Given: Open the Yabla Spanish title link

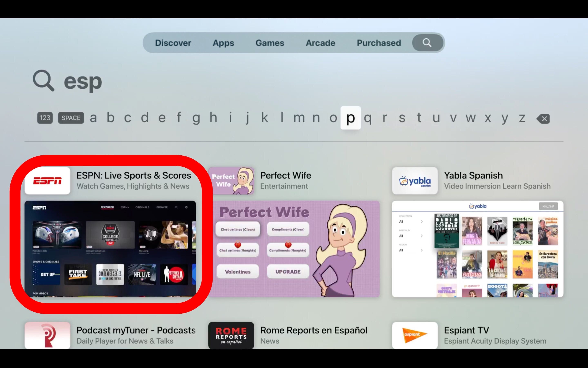Looking at the screenshot, I should point(473,175).
